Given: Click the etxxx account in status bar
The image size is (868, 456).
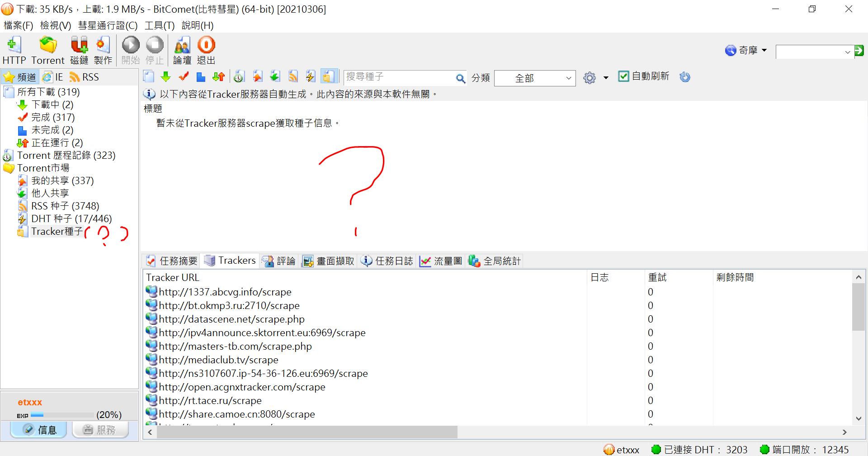Looking at the screenshot, I should 622,450.
